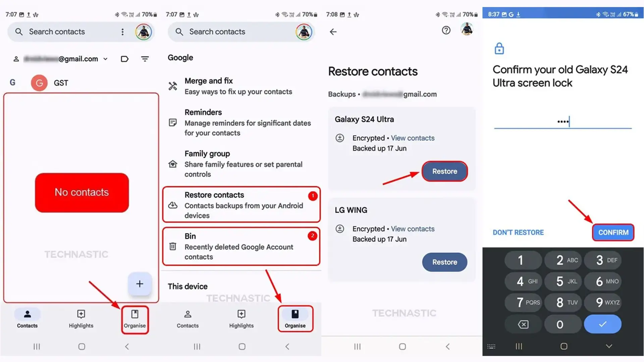Screen dimensions: 644x362
Task: Tap View contacts link for Galaxy S24 Ultra
Action: (x=412, y=138)
